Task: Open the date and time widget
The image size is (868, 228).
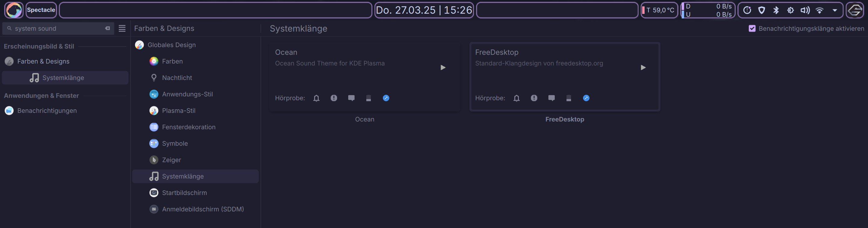Action: click(424, 10)
